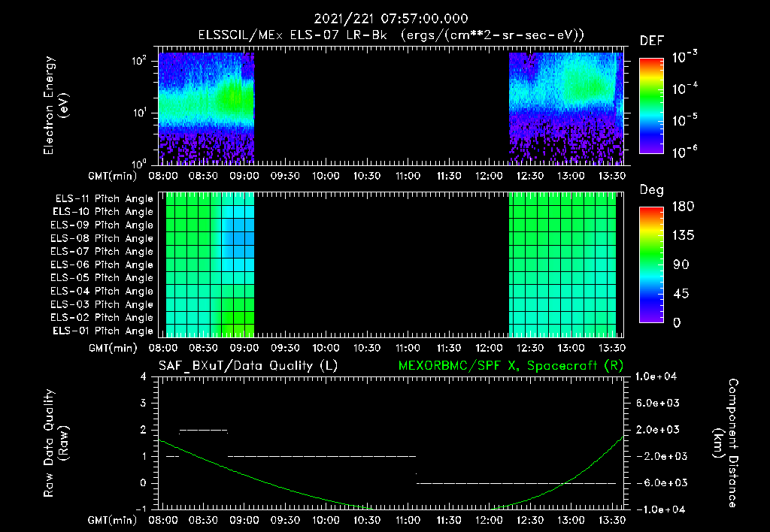Select SAF_BXuT/Data Quality (L) panel title

click(x=248, y=366)
